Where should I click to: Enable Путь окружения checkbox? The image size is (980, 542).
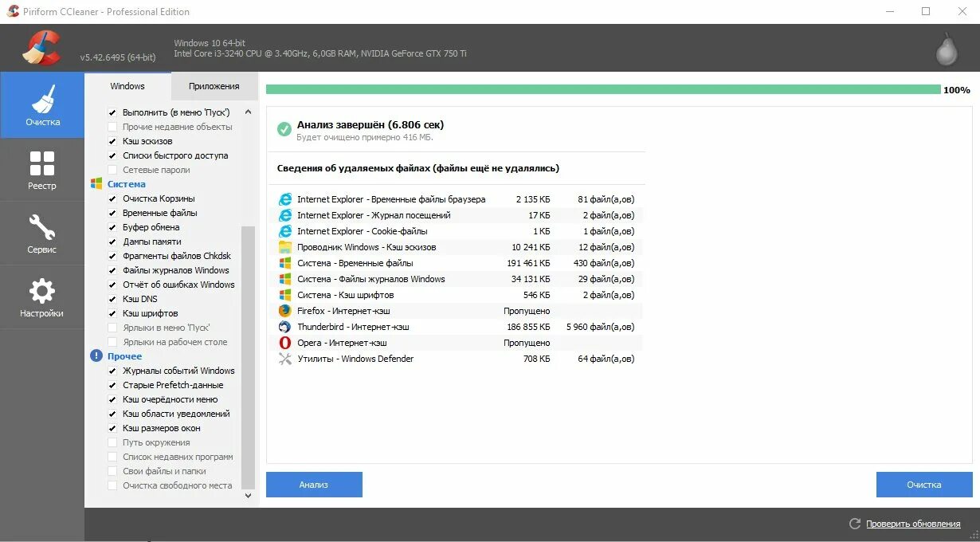pos(112,442)
